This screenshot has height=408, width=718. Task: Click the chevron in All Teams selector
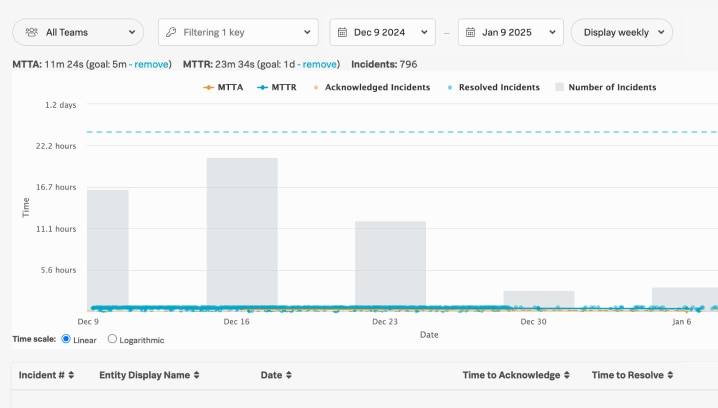[132, 32]
